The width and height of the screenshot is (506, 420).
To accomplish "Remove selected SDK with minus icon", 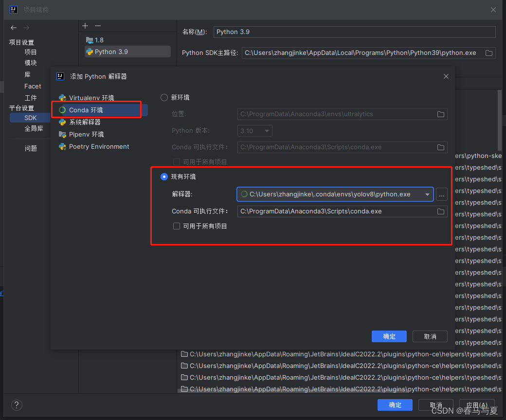I will (x=98, y=26).
